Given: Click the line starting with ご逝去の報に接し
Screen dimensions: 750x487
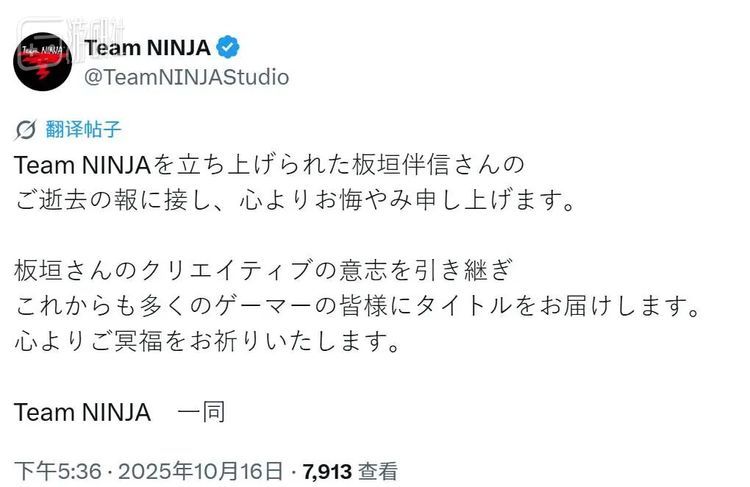Looking at the screenshot, I should [x=296, y=200].
